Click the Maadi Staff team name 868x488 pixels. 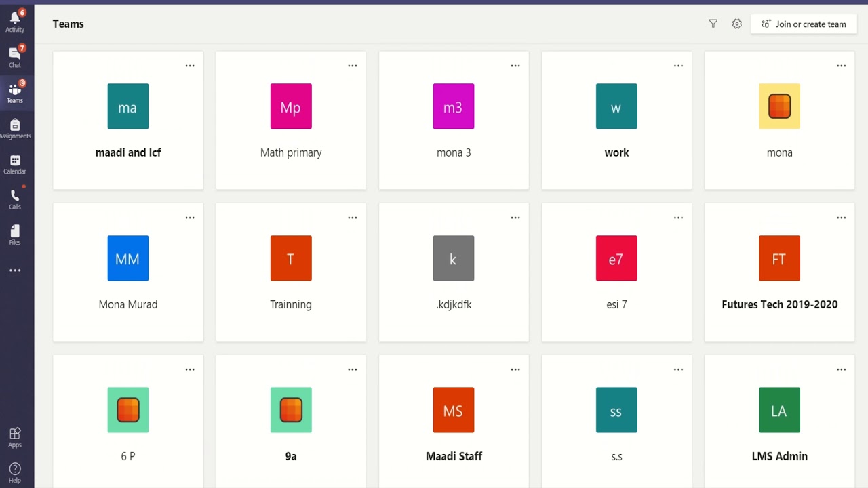[x=454, y=456]
